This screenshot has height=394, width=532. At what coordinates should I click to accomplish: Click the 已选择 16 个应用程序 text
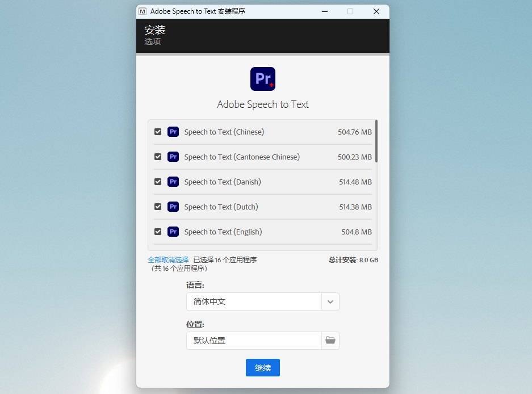(225, 260)
